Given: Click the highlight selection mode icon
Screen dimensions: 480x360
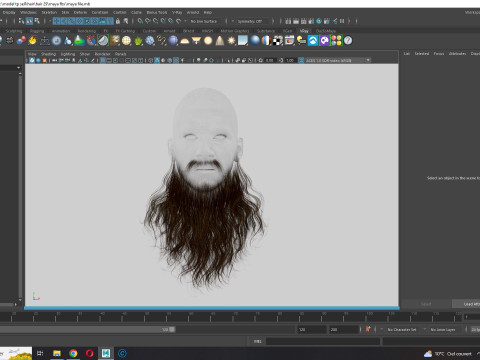Looking at the screenshot, I should coord(126,21).
